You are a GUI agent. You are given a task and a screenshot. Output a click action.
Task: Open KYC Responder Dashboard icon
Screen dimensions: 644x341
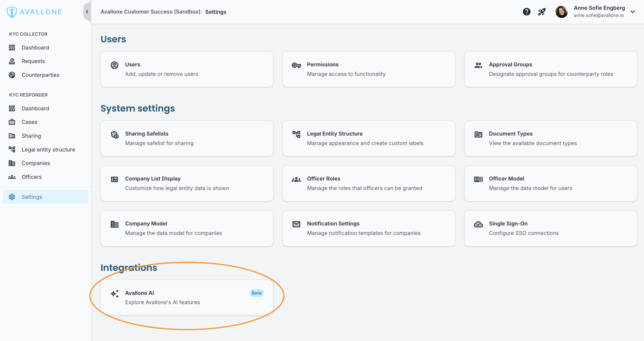(12, 108)
